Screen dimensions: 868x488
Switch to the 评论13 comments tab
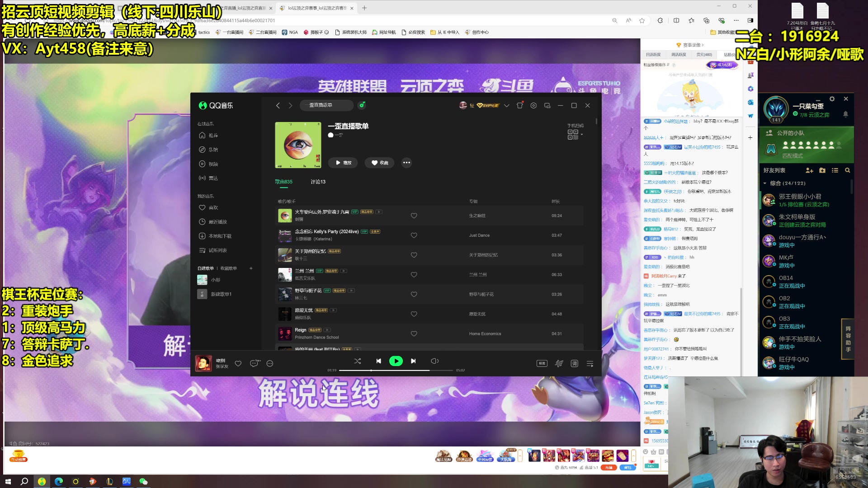tap(318, 182)
